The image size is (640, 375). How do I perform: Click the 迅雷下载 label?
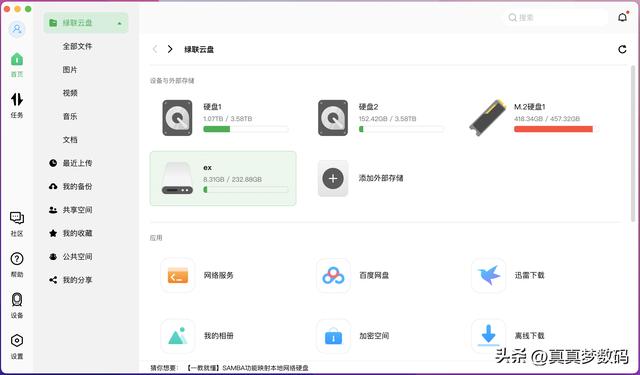[529, 275]
